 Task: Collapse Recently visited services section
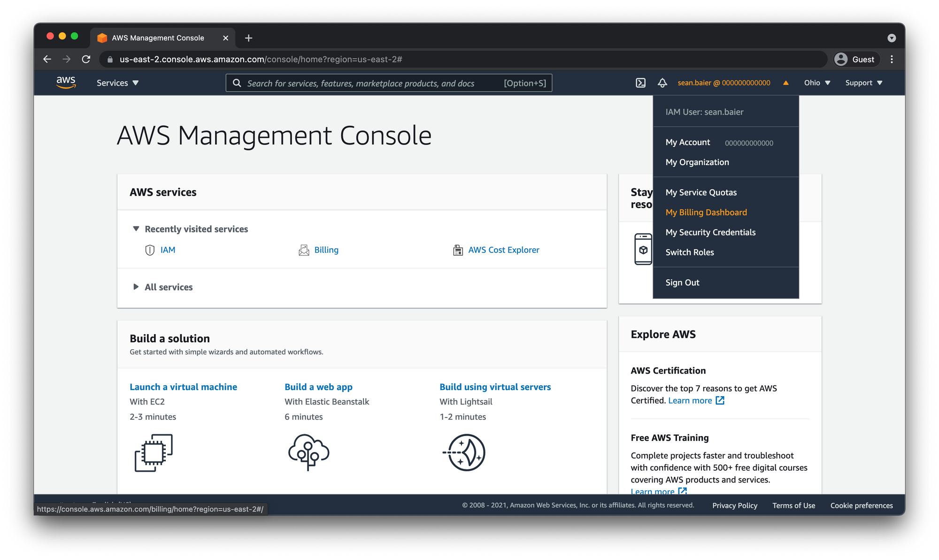[136, 229]
